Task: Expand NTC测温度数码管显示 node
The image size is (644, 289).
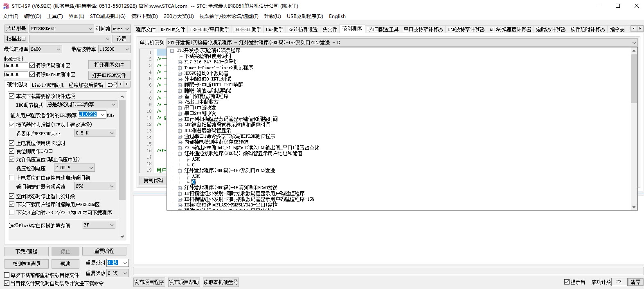Action: 180,131
